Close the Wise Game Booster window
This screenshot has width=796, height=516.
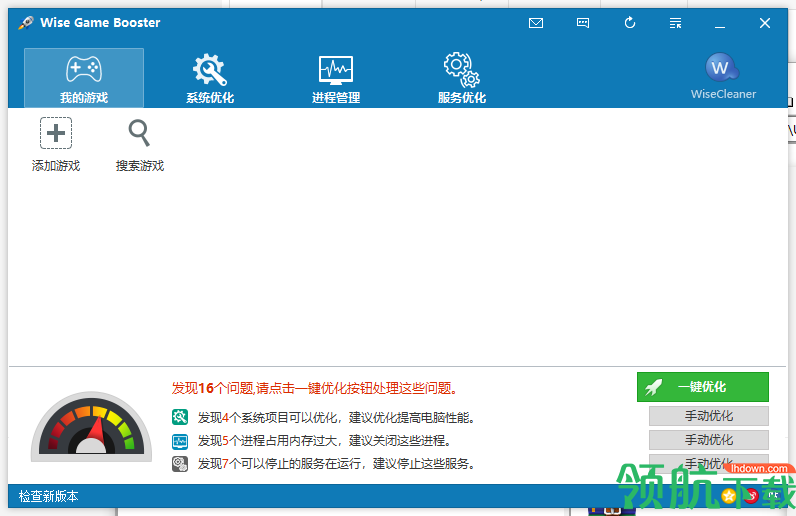(x=765, y=23)
